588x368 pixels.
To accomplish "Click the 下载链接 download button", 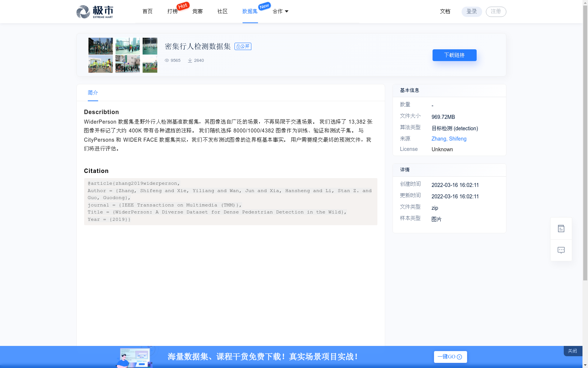I will coord(454,55).
